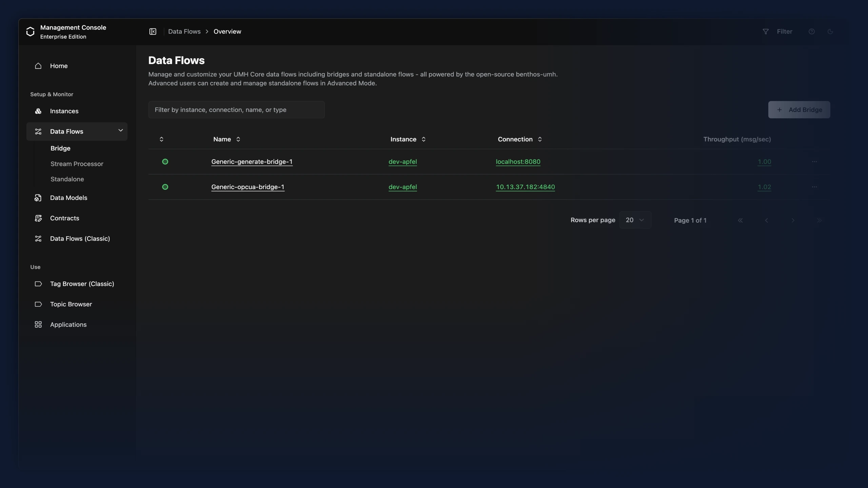Open Generic-opcua-bridge-1 link

point(248,187)
